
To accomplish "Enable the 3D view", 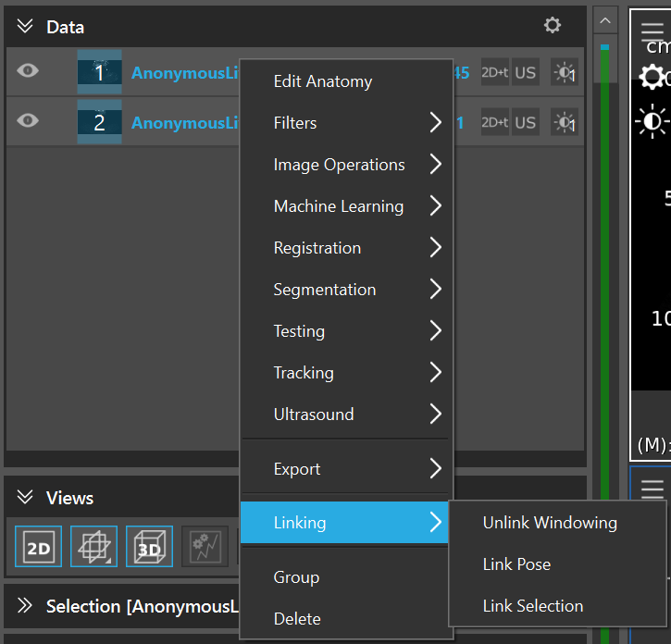I will [x=149, y=547].
